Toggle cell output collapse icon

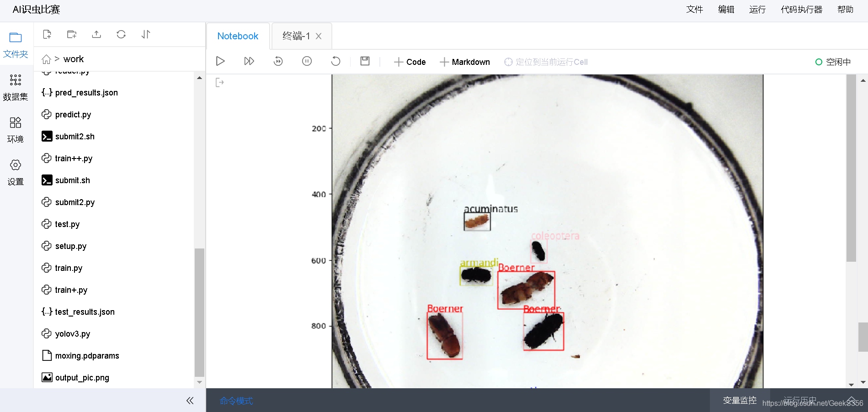click(x=220, y=83)
